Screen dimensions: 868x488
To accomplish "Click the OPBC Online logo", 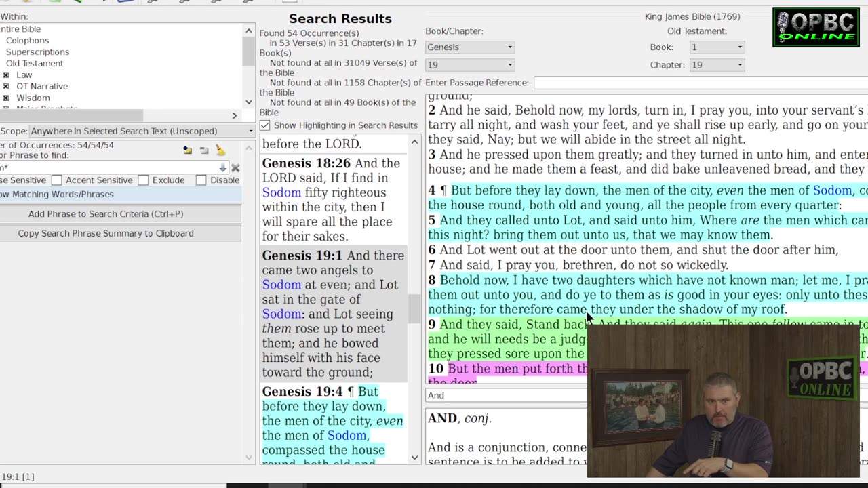I will 816,27.
